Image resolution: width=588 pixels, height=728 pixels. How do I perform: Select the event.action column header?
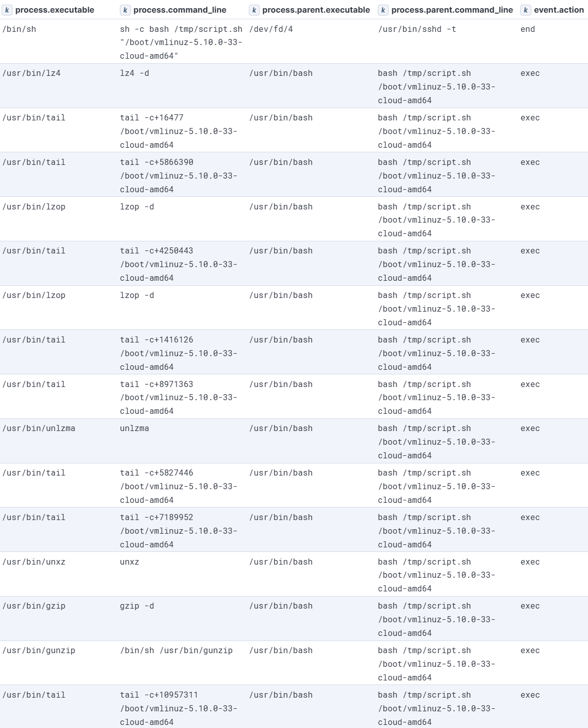pyautogui.click(x=559, y=10)
